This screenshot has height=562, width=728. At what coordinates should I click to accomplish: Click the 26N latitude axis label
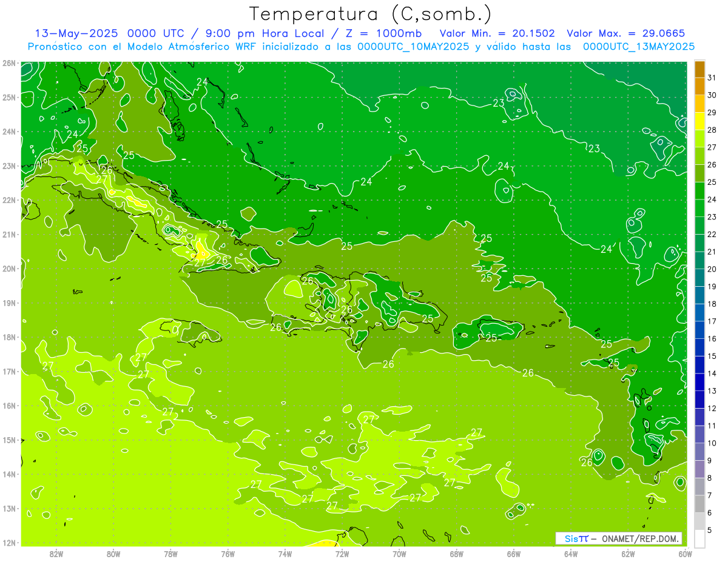tap(8, 63)
